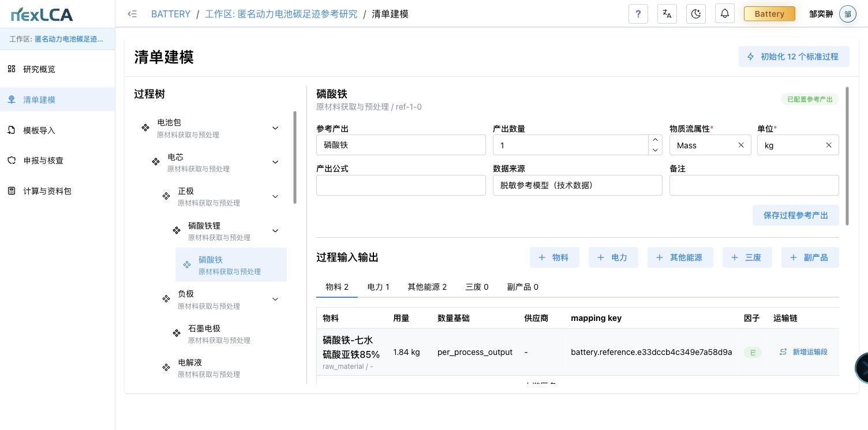Add 副产品 button
This screenshot has width=868, height=430.
point(810,257)
